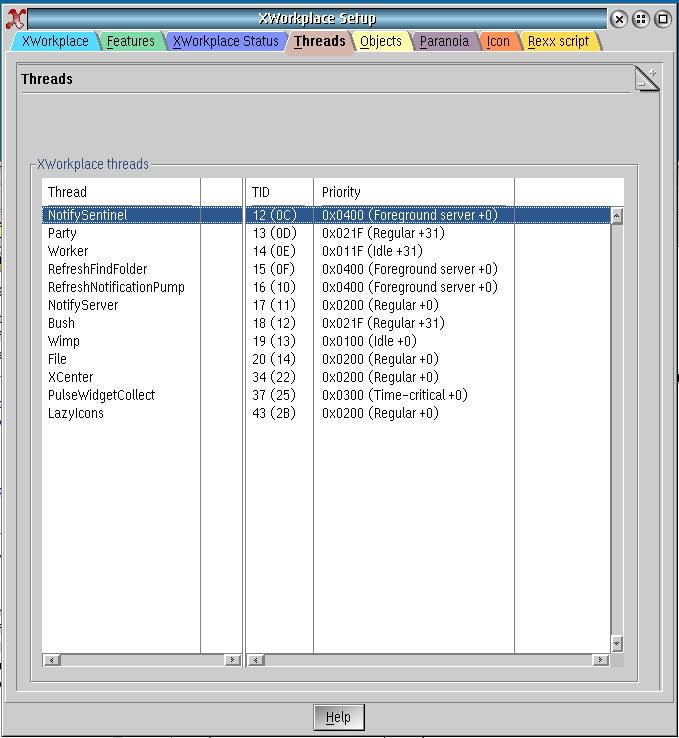This screenshot has height=738, width=679.
Task: Click TID value 13 (0D)
Action: pyautogui.click(x=274, y=233)
